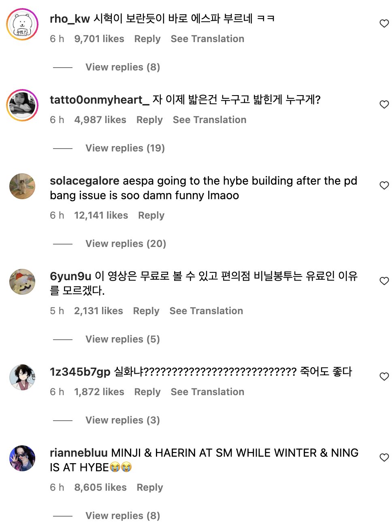Open the solacegalore username link
Screen dimensions: 392x532
84,181
